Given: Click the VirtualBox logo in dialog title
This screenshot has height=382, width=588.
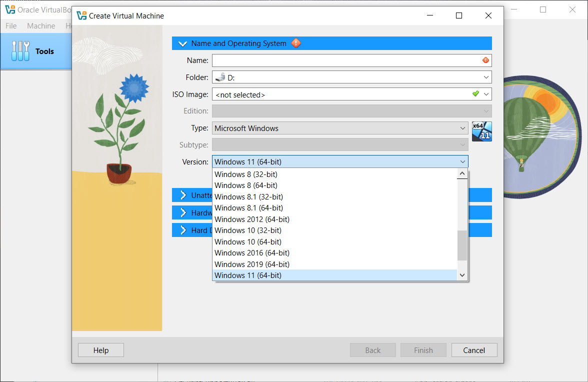Looking at the screenshot, I should 81,15.
